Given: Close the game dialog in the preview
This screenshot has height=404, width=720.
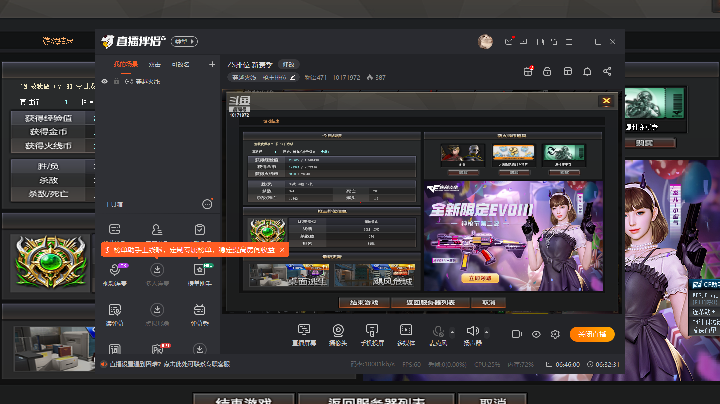Looking at the screenshot, I should pyautogui.click(x=606, y=101).
